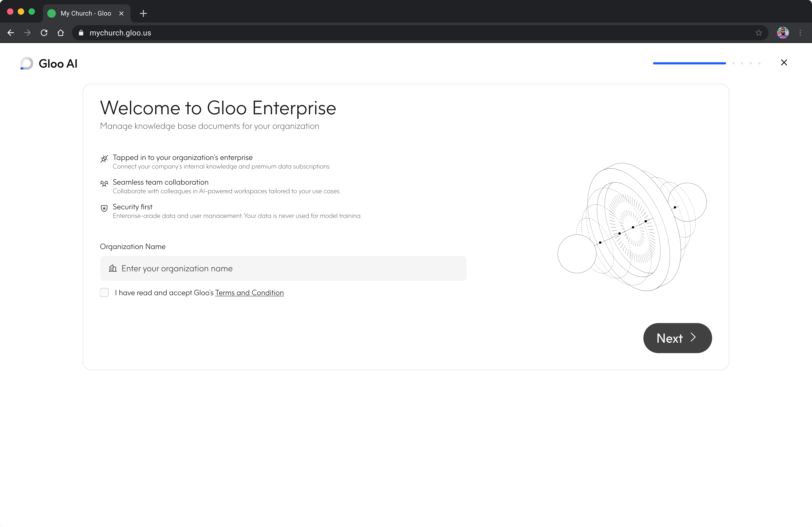Click the Security first shield icon
The image size is (812, 527).
pos(104,208)
